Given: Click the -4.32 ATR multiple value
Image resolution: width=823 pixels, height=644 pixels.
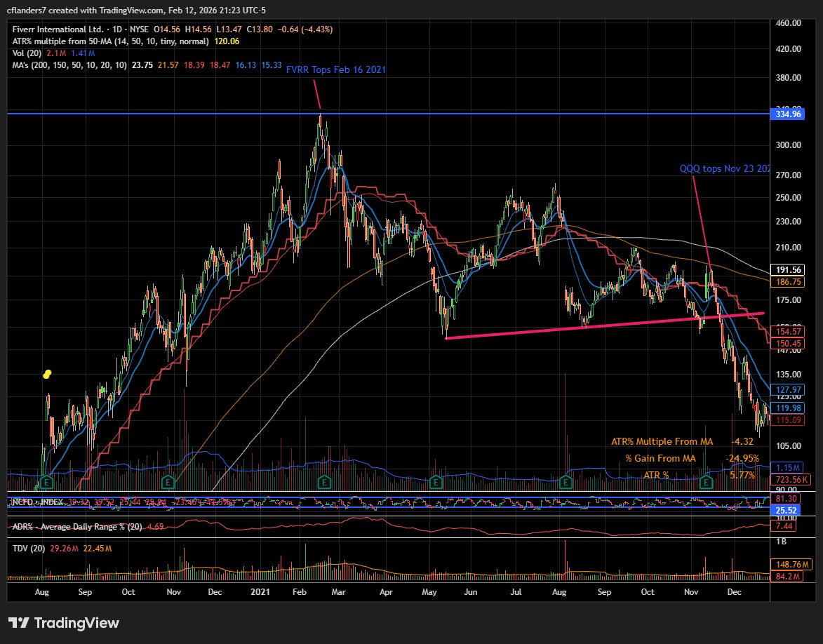Looking at the screenshot, I should click(742, 441).
